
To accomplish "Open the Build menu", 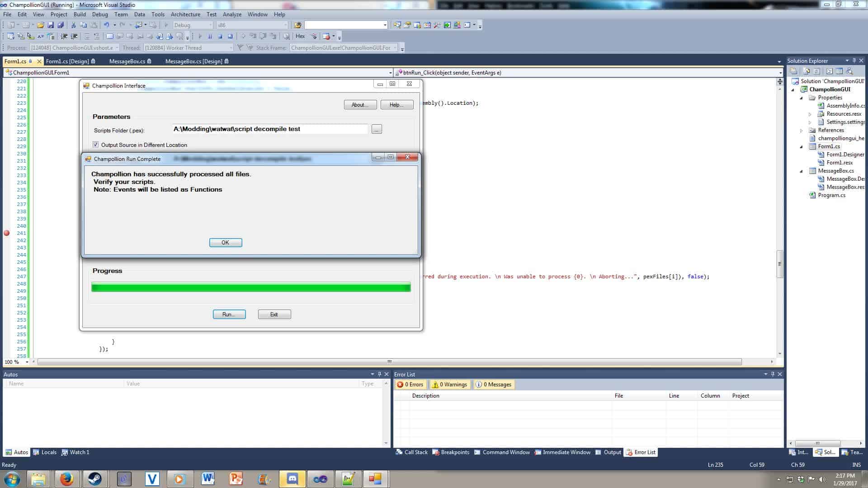I will click(x=80, y=14).
